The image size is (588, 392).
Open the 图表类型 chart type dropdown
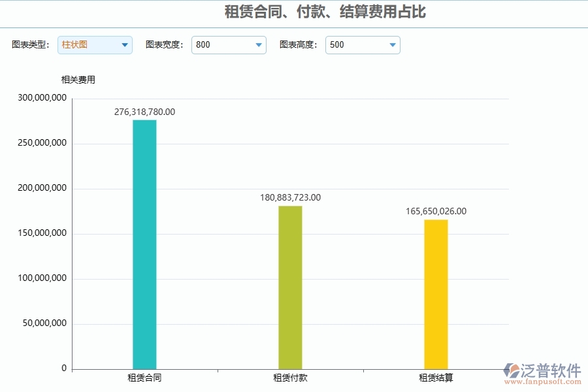pos(95,45)
